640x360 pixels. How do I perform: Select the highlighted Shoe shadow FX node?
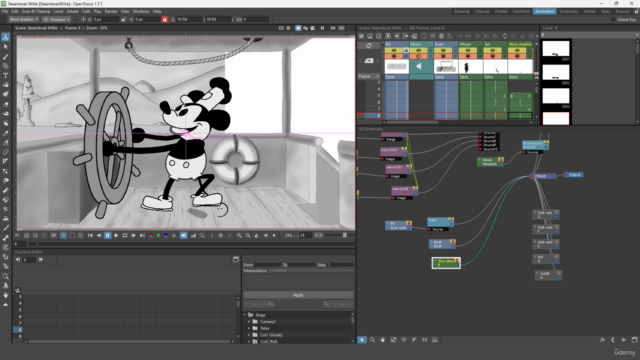pos(446,263)
